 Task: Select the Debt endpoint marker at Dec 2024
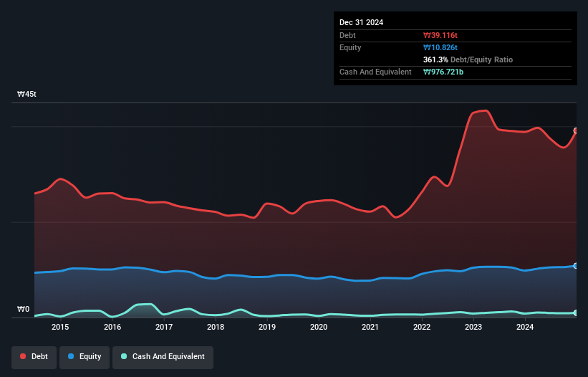click(576, 130)
